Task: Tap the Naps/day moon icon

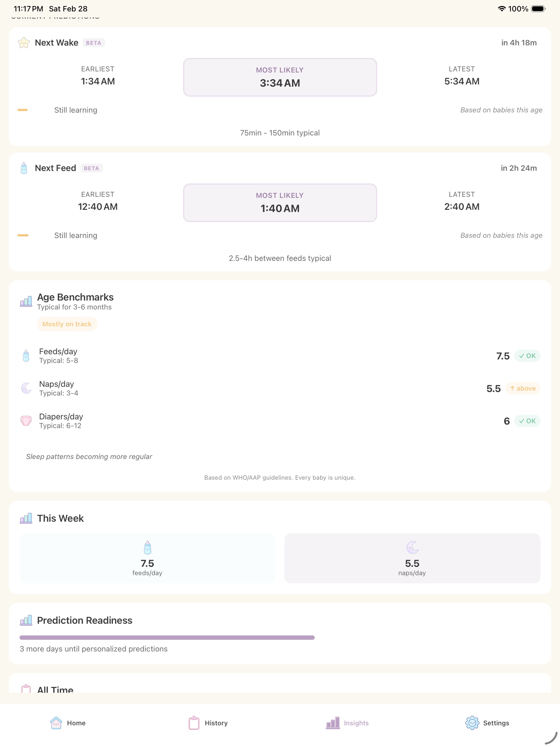Action: pos(26,388)
